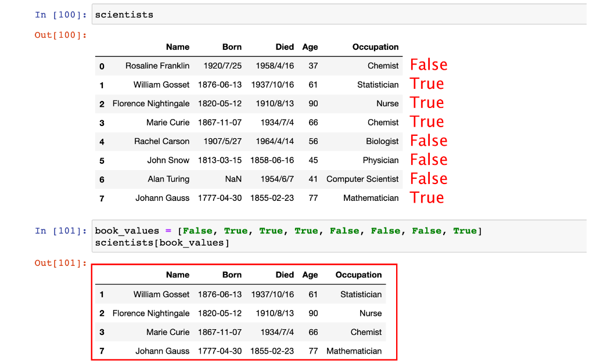The image size is (593, 364).
Task: Click row index 0 in the Out[100] table
Action: coord(102,67)
